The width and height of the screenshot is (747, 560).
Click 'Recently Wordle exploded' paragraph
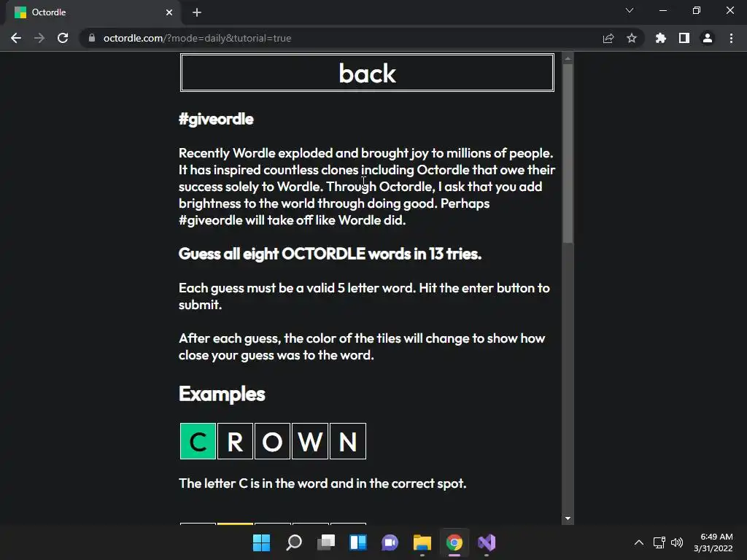click(367, 187)
